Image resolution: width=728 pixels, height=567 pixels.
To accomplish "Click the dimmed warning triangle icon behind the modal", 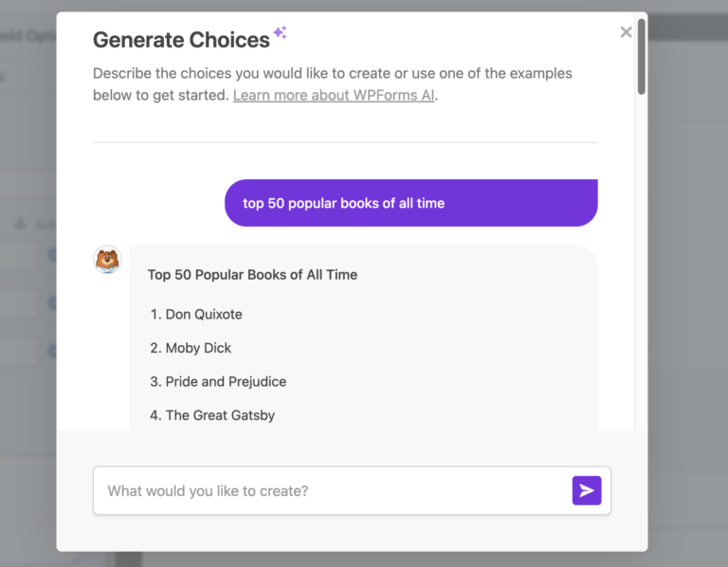I will [21, 224].
